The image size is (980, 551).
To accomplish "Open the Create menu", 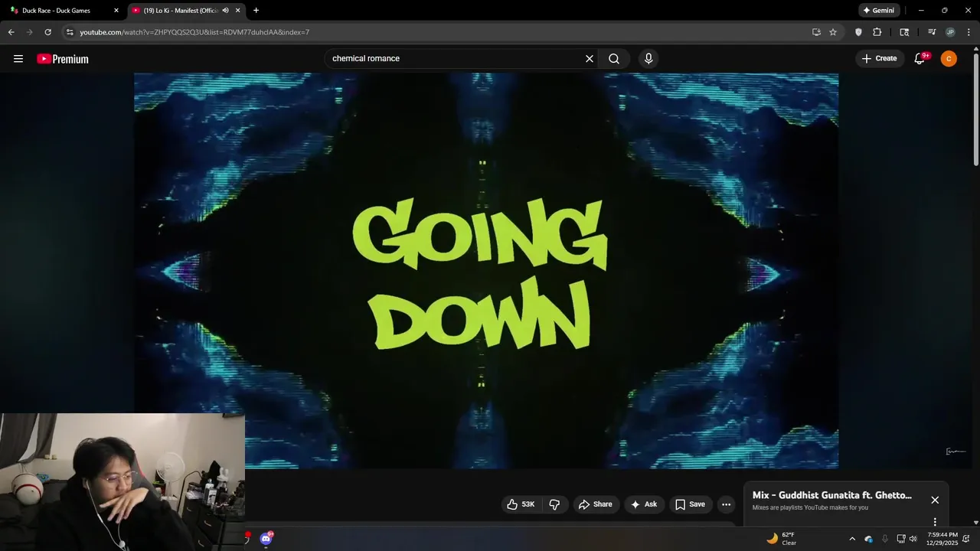I will tap(879, 59).
